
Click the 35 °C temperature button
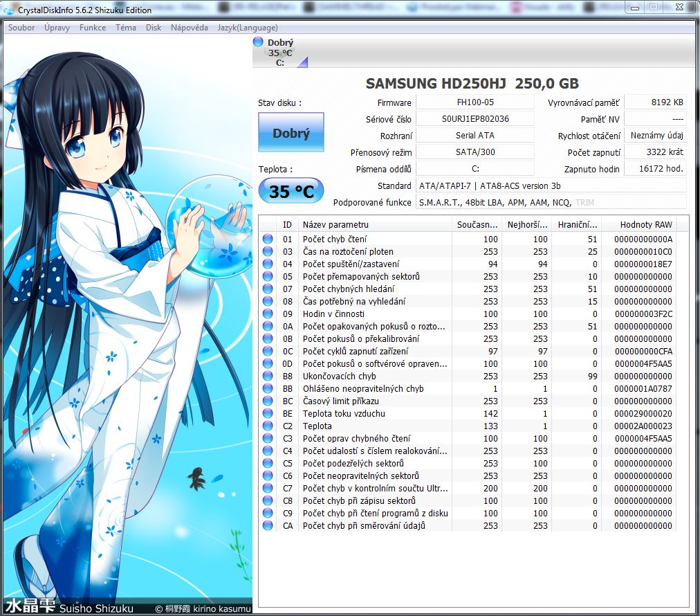(291, 191)
